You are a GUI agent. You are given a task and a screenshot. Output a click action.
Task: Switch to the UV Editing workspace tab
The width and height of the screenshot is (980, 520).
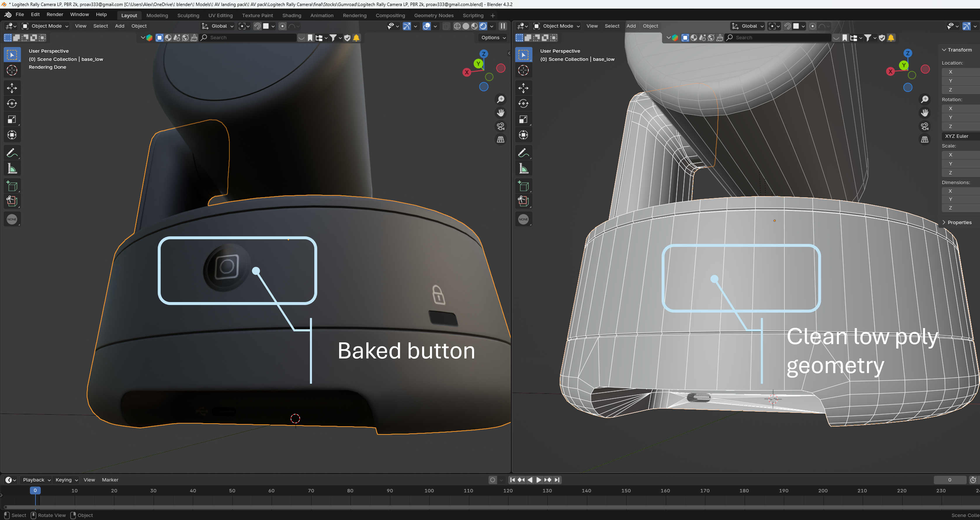point(220,15)
